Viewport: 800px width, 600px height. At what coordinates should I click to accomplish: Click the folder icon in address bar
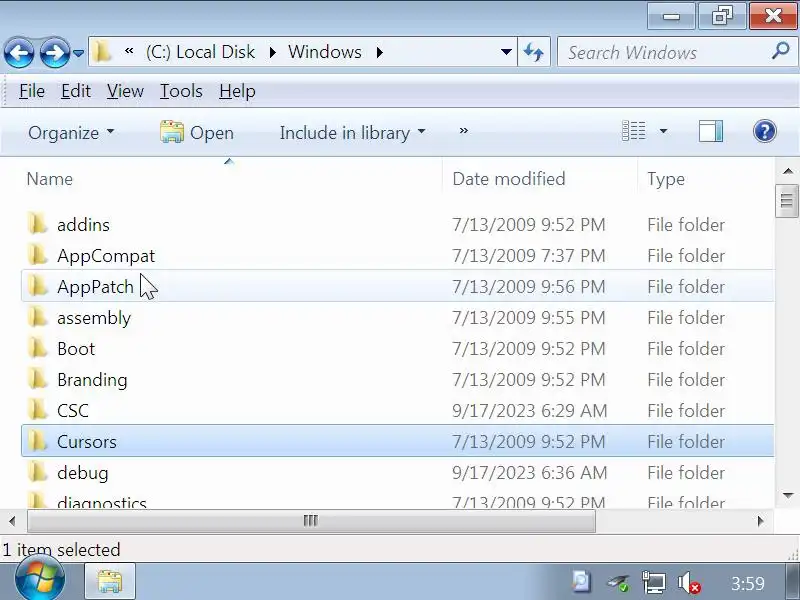point(103,52)
